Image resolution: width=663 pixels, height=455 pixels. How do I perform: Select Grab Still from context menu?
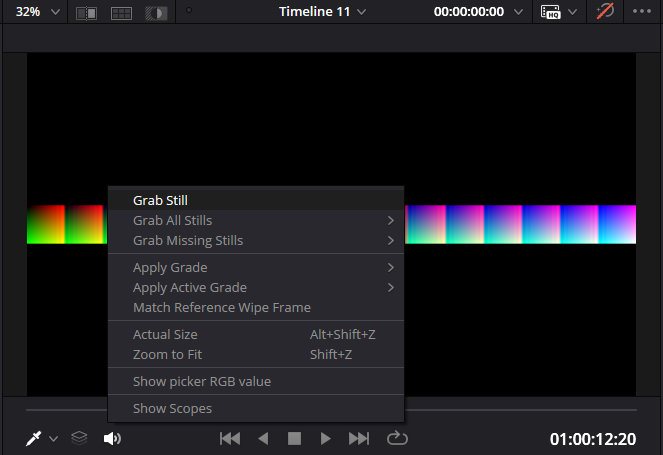point(256,200)
